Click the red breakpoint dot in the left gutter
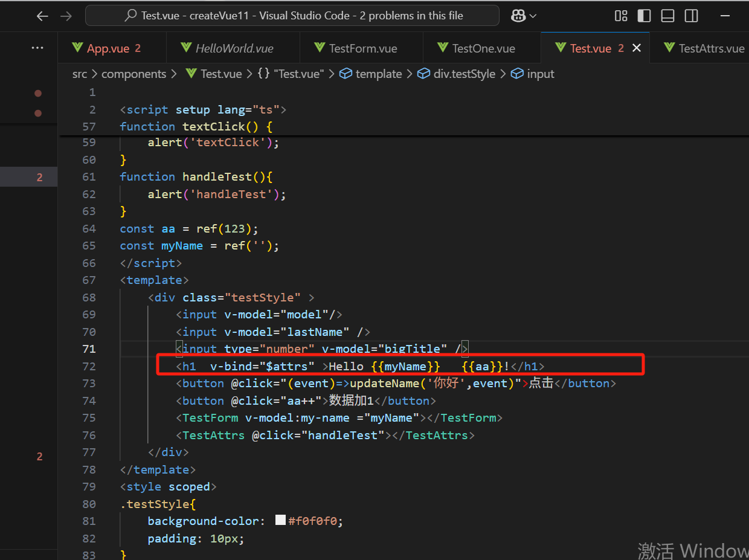 point(37,93)
